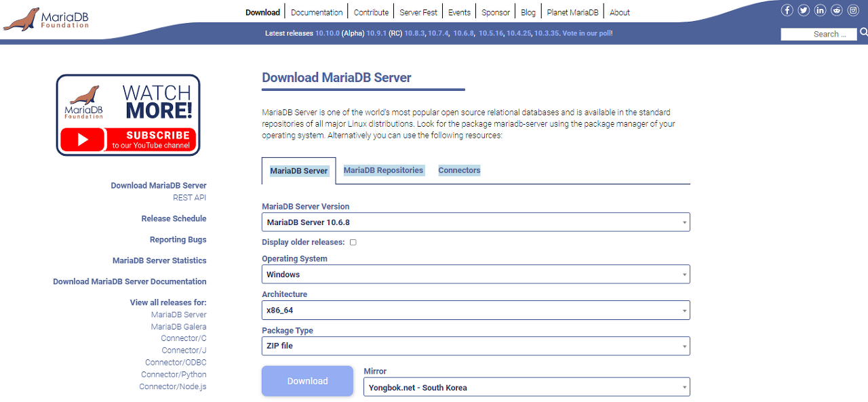Open the LinkedIn social icon
The image size is (868, 402).
[821, 10]
